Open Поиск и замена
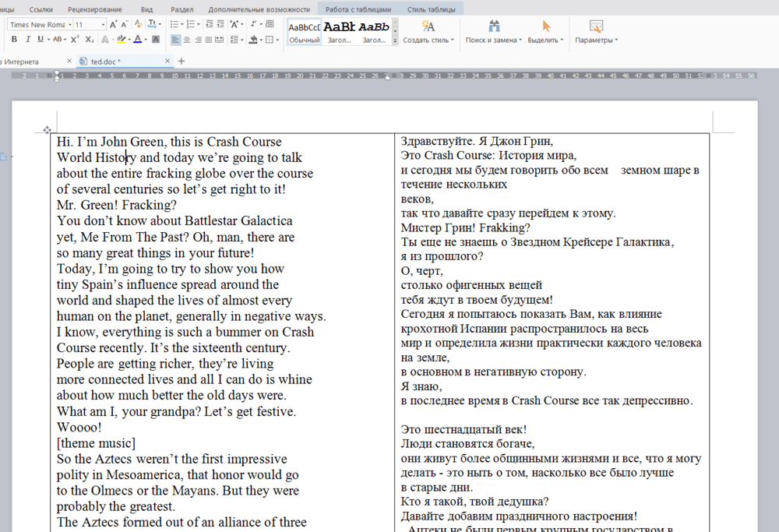The height and width of the screenshot is (532, 779). point(493,32)
